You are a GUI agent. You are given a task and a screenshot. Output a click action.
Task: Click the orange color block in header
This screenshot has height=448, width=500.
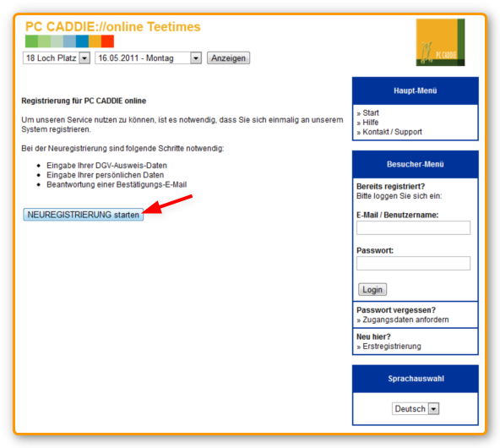pos(95,41)
